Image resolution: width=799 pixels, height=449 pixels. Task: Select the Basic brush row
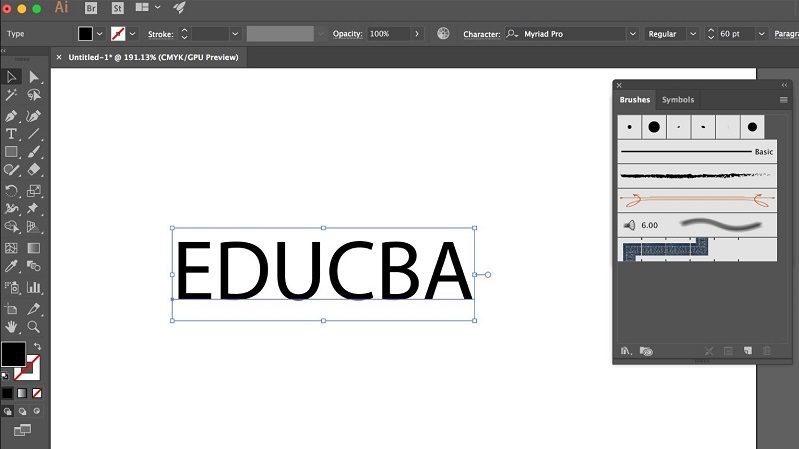(x=697, y=152)
